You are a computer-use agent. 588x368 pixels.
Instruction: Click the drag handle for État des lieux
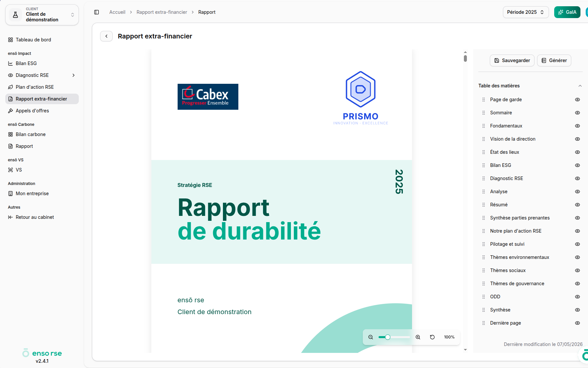point(484,152)
